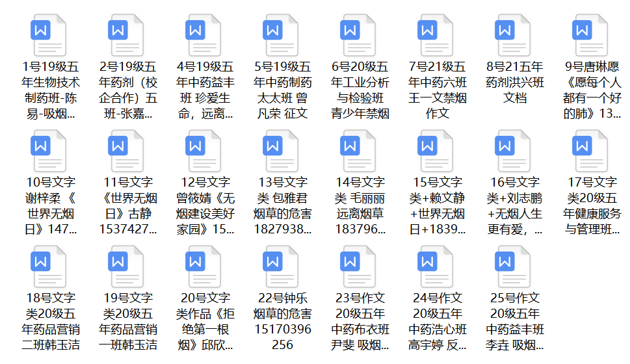Select file name 14号文字类 毛丽丽 远离烟草
The width and height of the screenshot is (630, 364).
pos(360,205)
